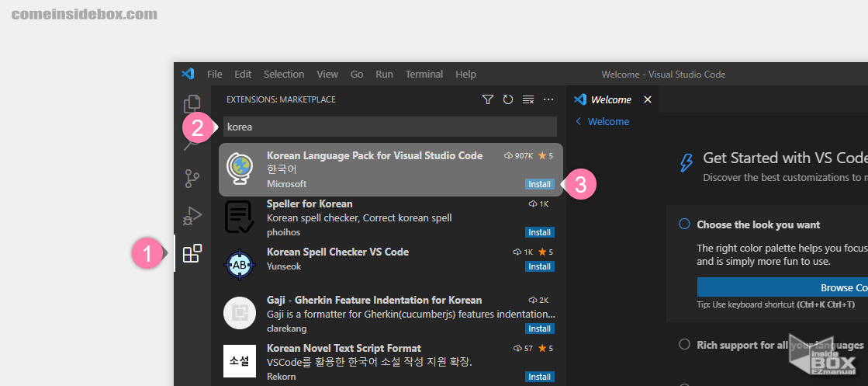Open Views and More Actions ellipsis
Image resolution: width=868 pixels, height=386 pixels.
[x=548, y=100]
